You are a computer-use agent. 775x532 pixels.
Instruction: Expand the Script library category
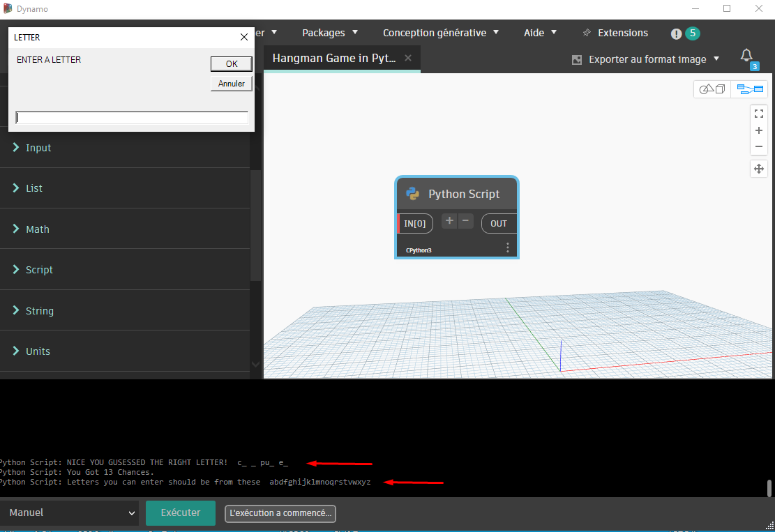(x=125, y=270)
